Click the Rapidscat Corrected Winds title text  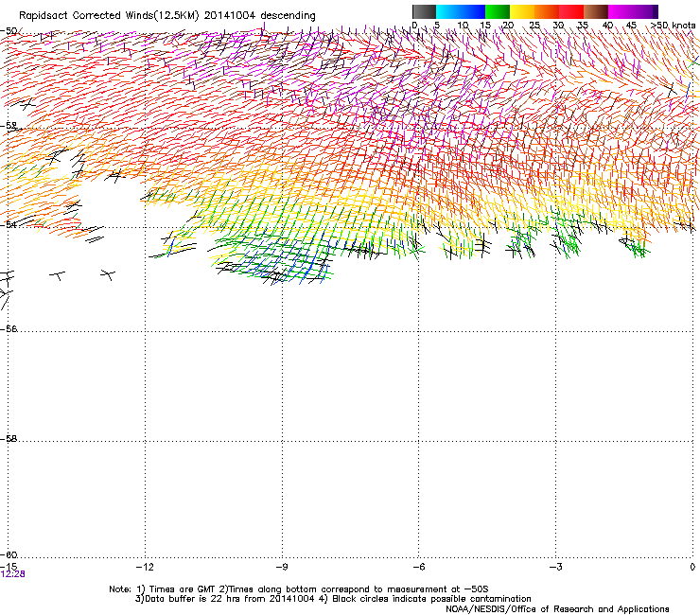[x=167, y=16]
